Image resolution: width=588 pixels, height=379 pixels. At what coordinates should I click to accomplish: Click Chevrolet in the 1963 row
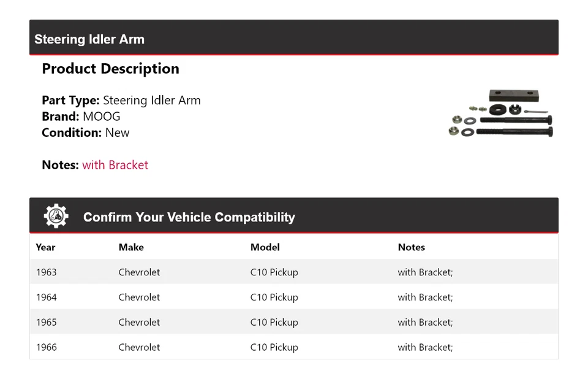pyautogui.click(x=139, y=272)
